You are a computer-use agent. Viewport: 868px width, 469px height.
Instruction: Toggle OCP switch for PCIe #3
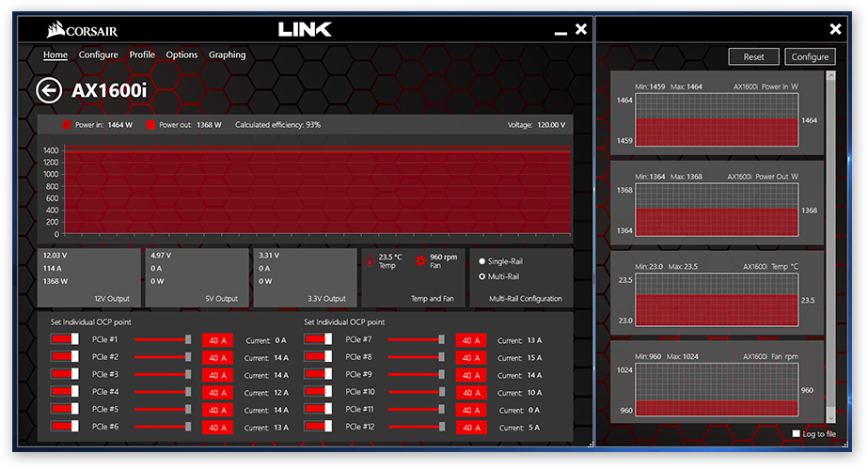(64, 374)
